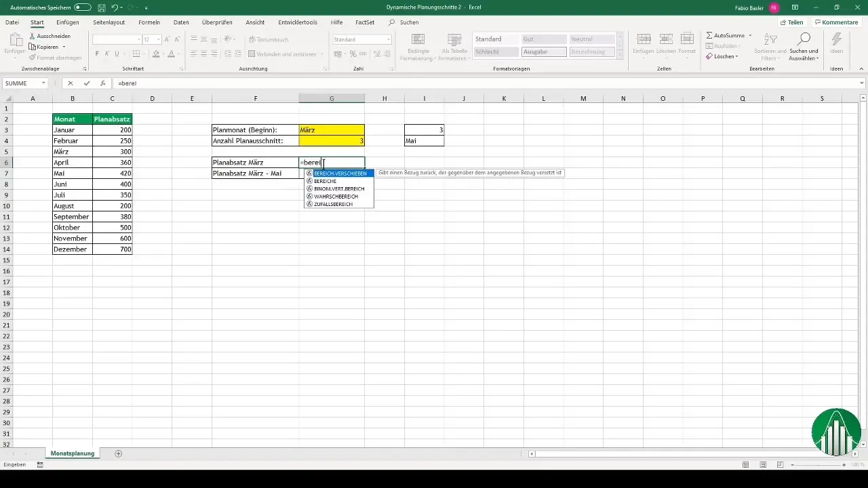Open the AutoSumme dropdown arrow
Viewport: 868px width, 488px height.
(750, 35)
